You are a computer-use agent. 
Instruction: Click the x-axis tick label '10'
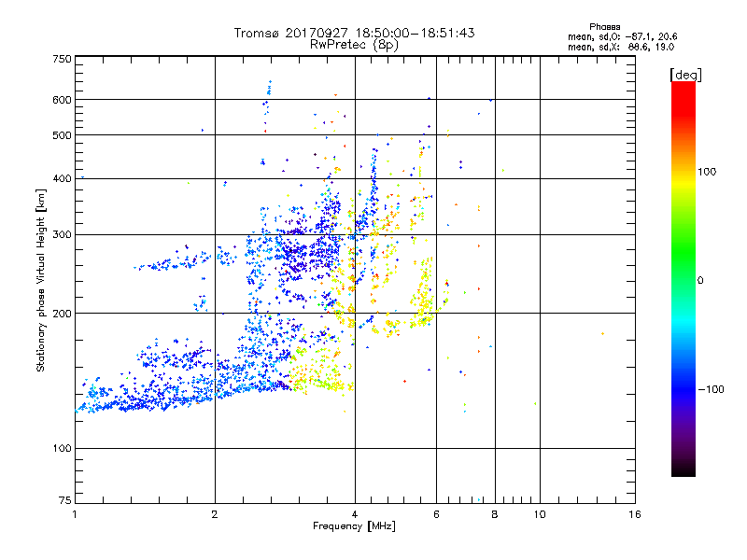pyautogui.click(x=540, y=514)
